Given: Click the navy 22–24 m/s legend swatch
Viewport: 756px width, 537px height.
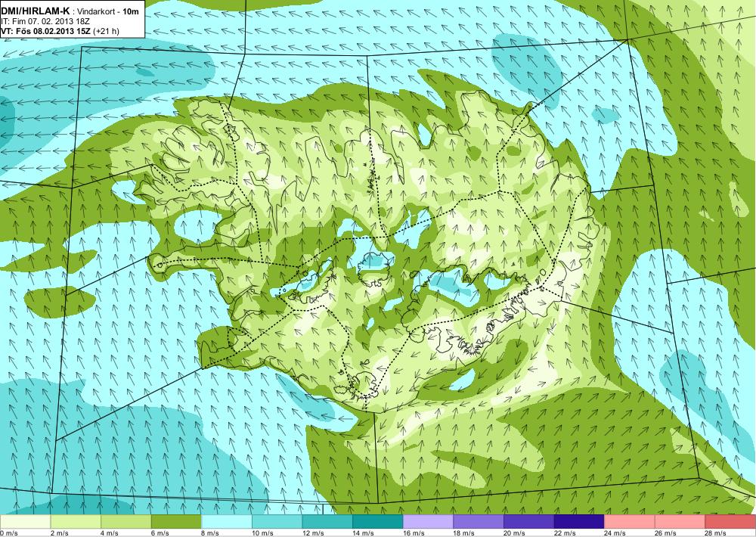Looking at the screenshot, I should 579,522.
